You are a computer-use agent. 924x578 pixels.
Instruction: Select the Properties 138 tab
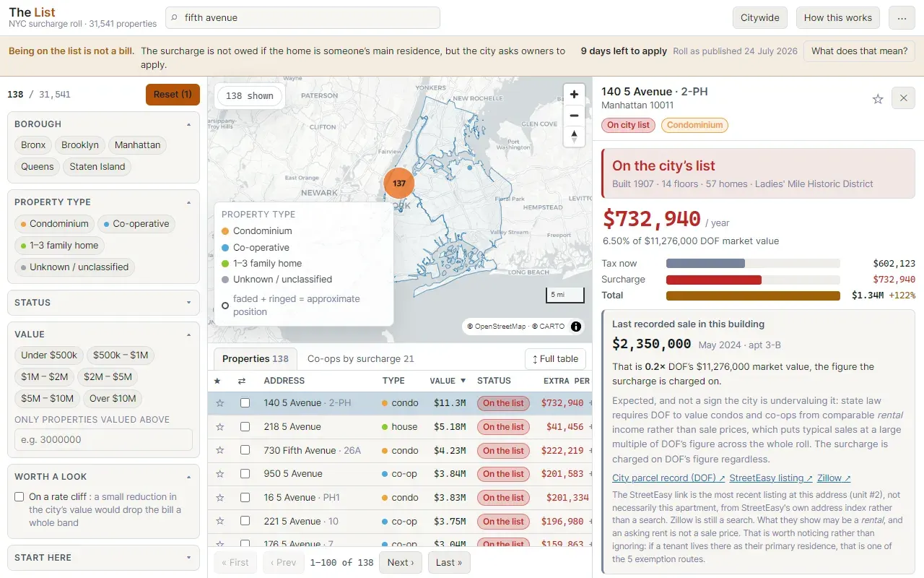point(256,359)
